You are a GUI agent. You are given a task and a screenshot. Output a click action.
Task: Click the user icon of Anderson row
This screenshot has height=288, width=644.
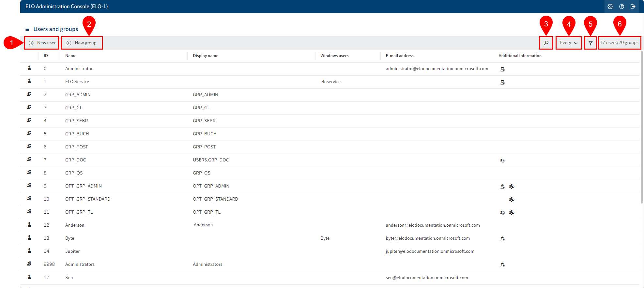pyautogui.click(x=29, y=225)
